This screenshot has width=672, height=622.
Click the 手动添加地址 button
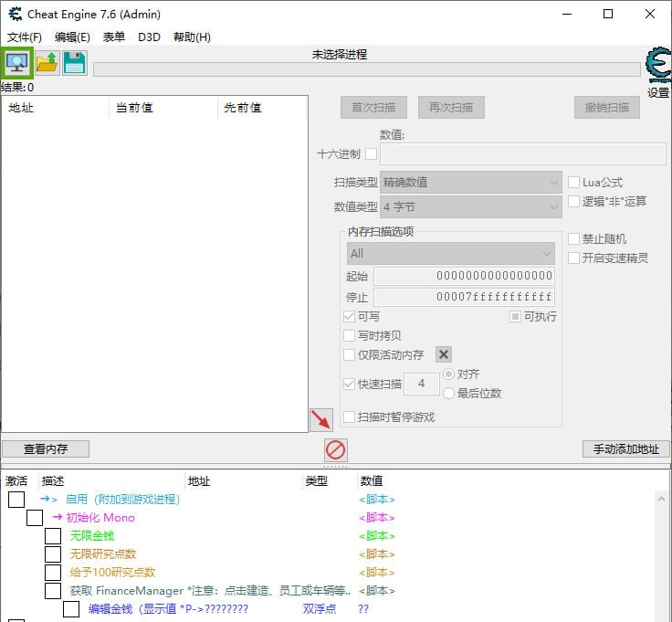[x=626, y=449]
